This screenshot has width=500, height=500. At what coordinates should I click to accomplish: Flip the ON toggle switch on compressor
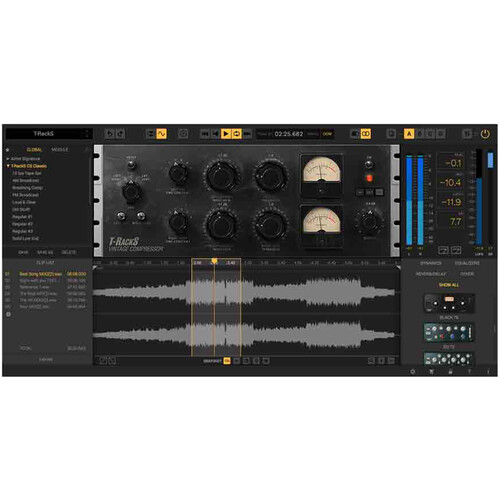click(369, 164)
